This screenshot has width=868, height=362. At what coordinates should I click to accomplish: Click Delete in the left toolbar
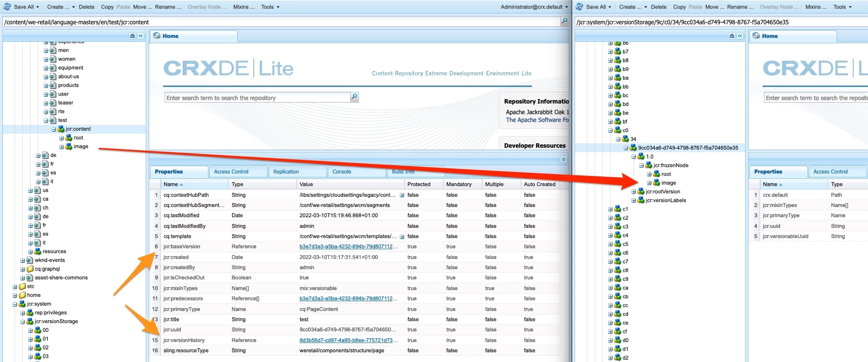(x=86, y=7)
